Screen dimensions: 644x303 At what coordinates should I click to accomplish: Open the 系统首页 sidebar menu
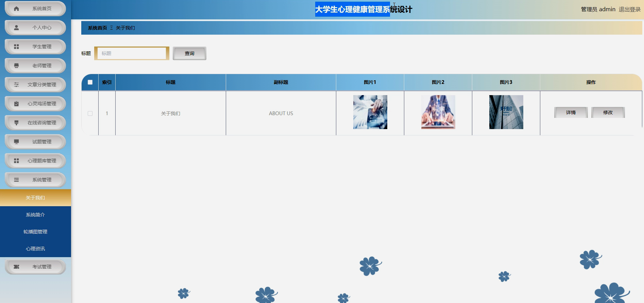click(35, 8)
